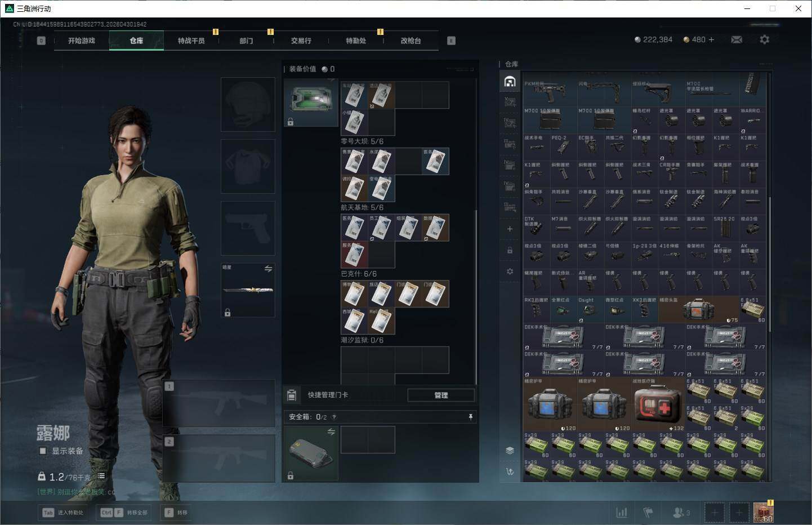The width and height of the screenshot is (812, 525).
Task: Select the PEQ-2 laser item
Action: [x=564, y=147]
